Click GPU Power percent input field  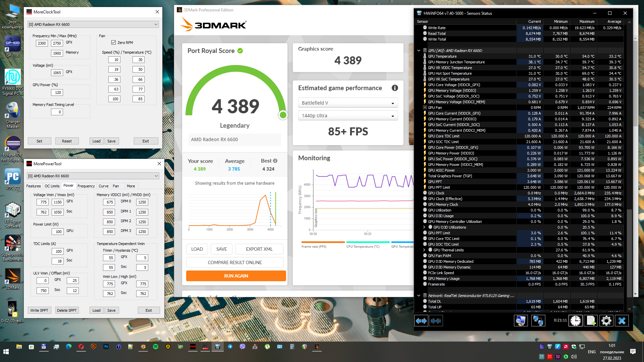coord(58,93)
